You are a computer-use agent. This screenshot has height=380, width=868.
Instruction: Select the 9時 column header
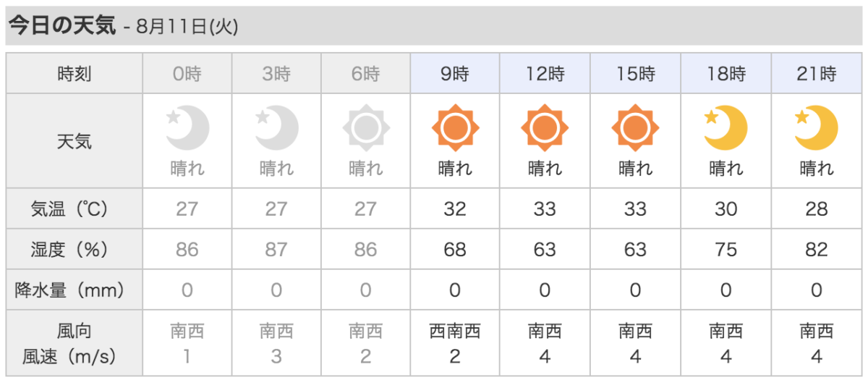455,73
